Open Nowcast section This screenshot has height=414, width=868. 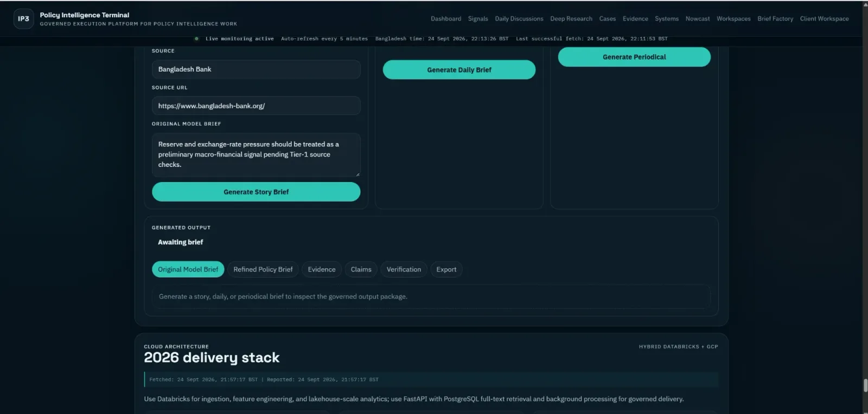[x=698, y=19]
